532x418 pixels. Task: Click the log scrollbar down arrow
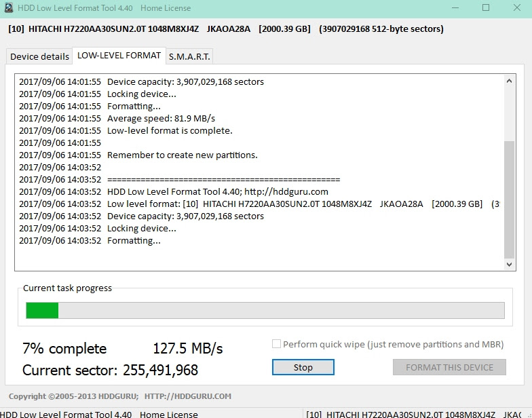(510, 265)
